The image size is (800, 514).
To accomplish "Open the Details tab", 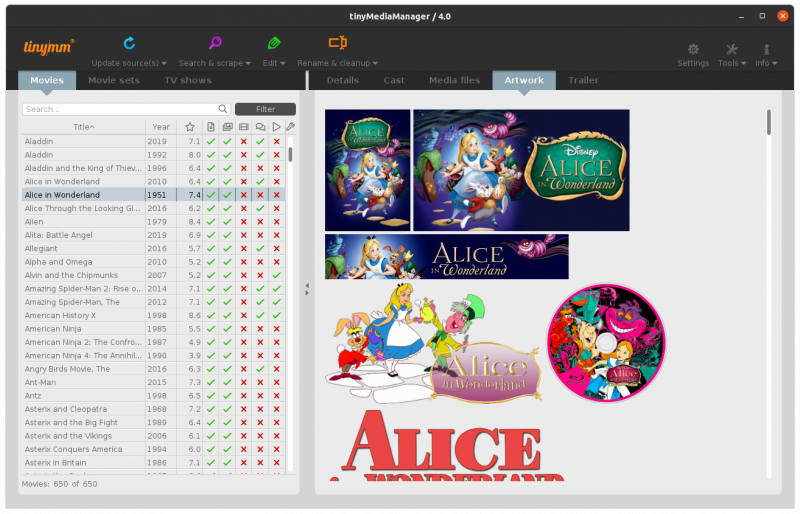I will click(x=343, y=80).
